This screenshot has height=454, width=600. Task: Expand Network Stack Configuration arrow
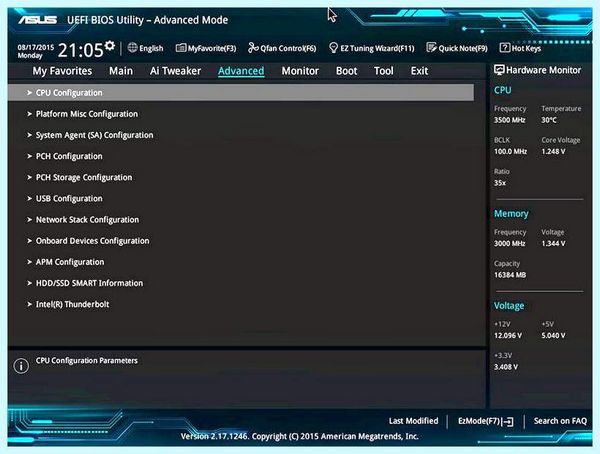click(x=29, y=219)
